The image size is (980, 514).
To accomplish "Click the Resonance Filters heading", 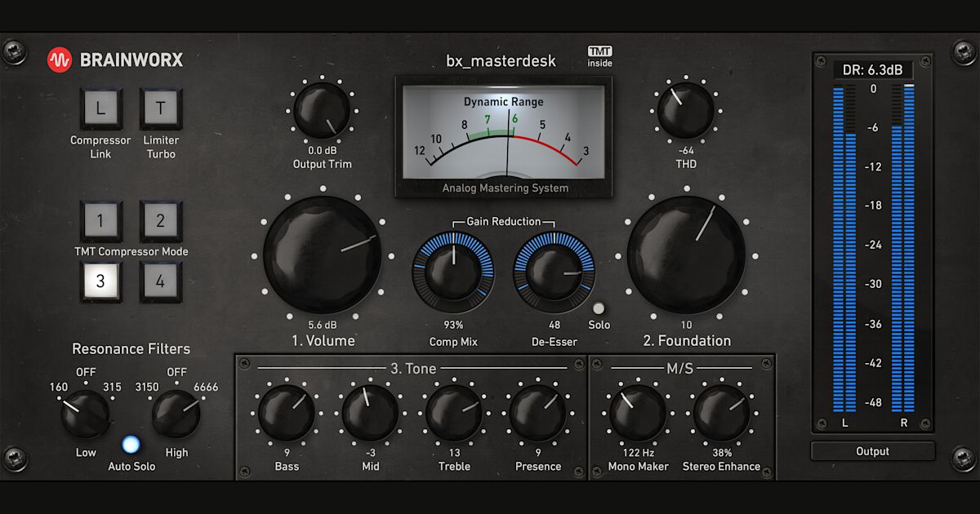I will 131,349.
